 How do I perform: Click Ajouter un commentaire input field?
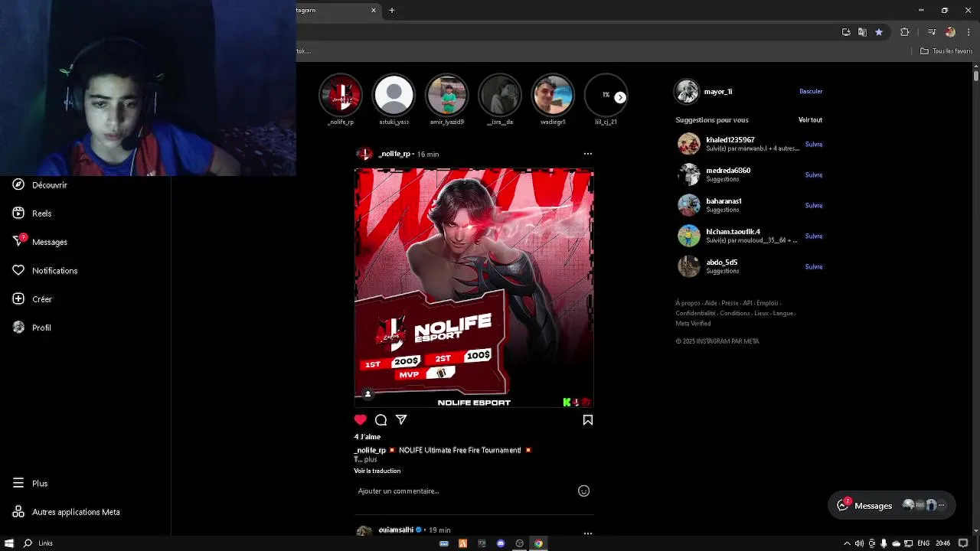[x=464, y=491]
